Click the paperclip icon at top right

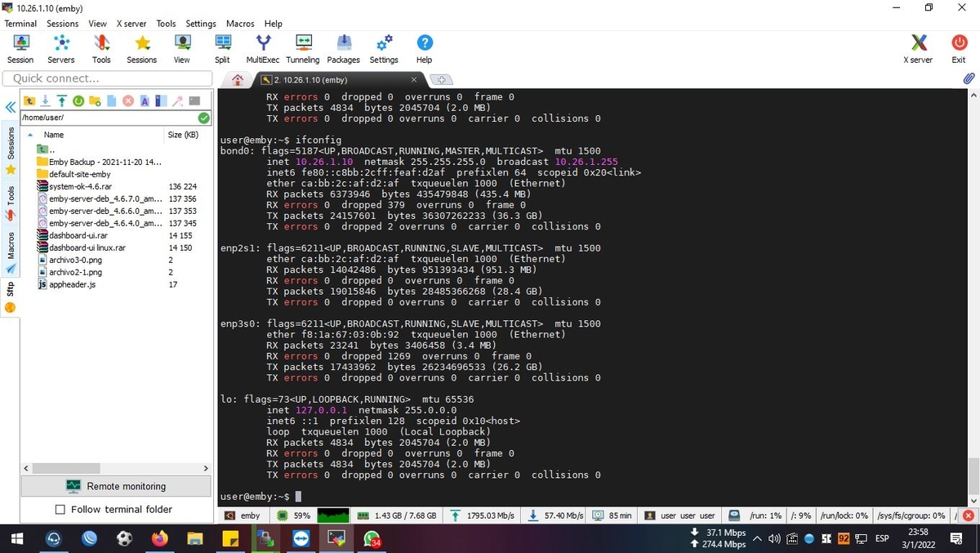969,78
